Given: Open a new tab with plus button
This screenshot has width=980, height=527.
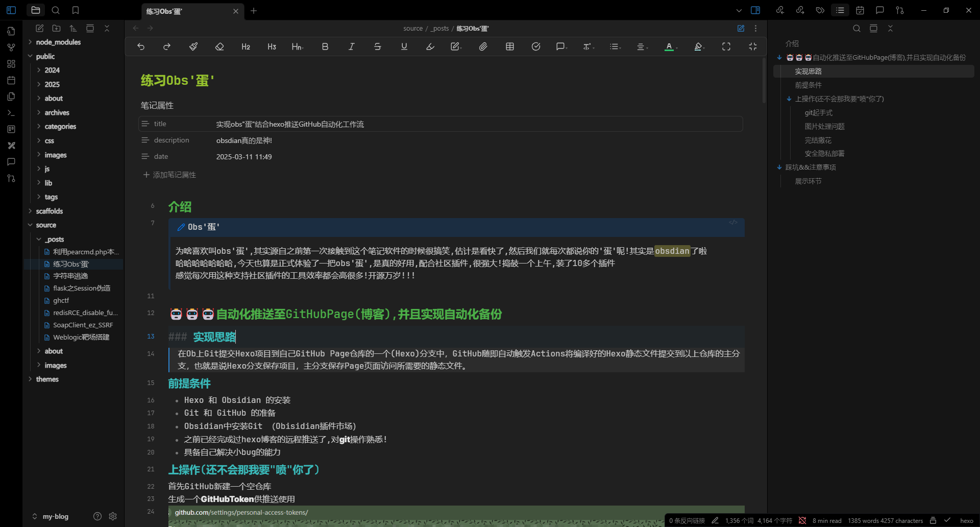Looking at the screenshot, I should (254, 11).
